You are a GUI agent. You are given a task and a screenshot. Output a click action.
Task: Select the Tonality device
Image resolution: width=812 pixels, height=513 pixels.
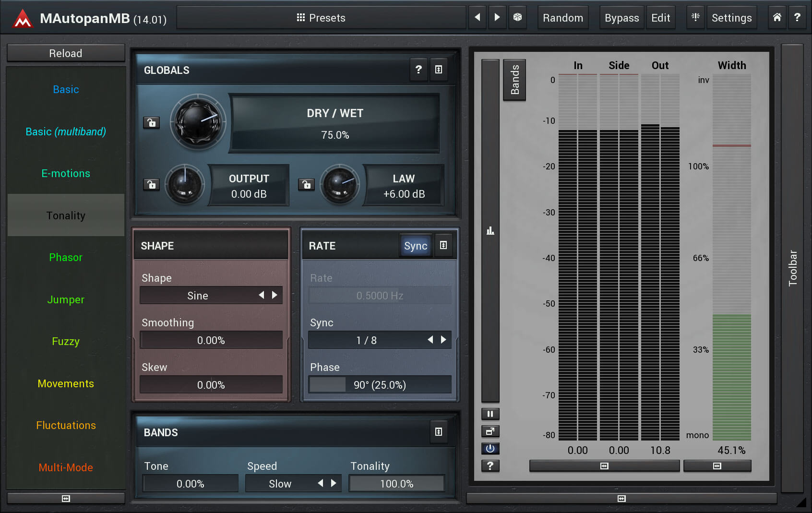pyautogui.click(x=66, y=215)
